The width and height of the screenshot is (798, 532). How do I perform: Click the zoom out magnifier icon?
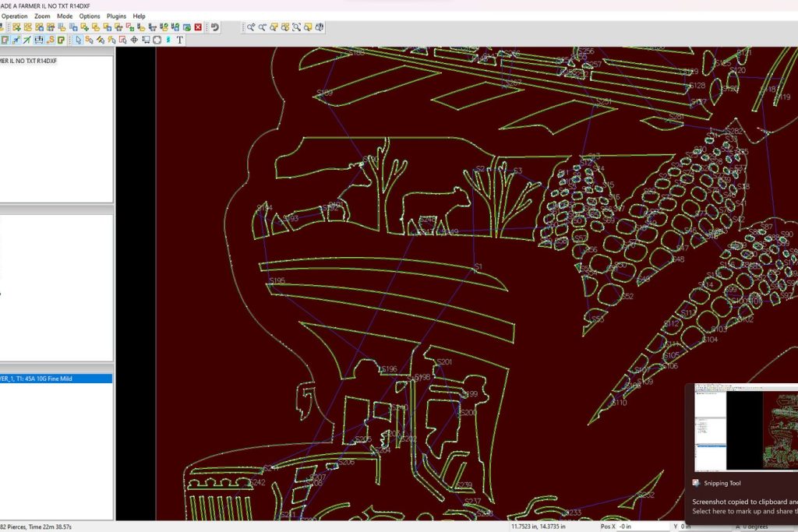[263, 27]
